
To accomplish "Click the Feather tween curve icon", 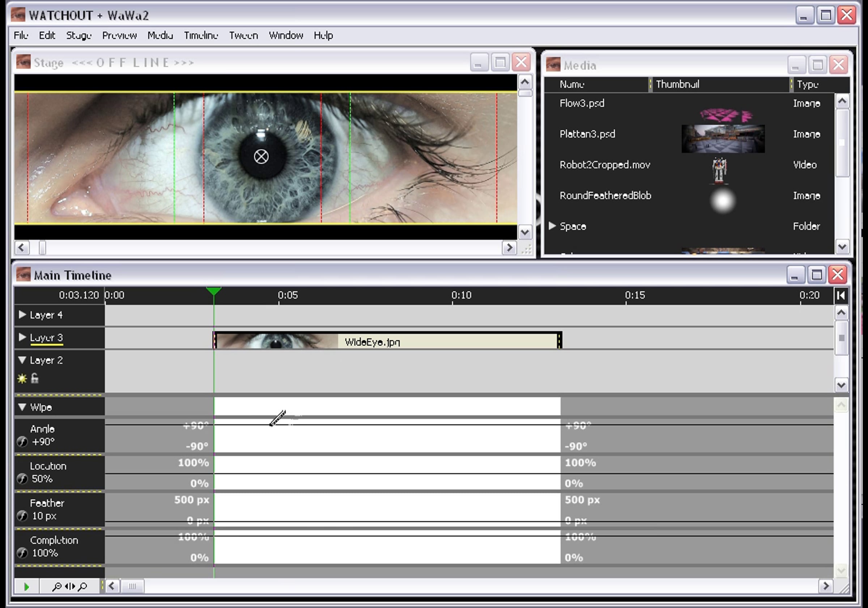I will [x=22, y=516].
